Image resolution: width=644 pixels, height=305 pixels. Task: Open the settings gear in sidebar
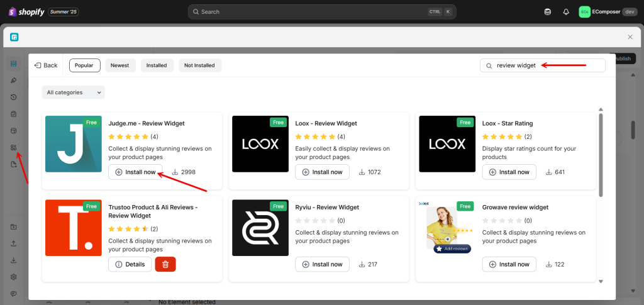[x=14, y=277]
